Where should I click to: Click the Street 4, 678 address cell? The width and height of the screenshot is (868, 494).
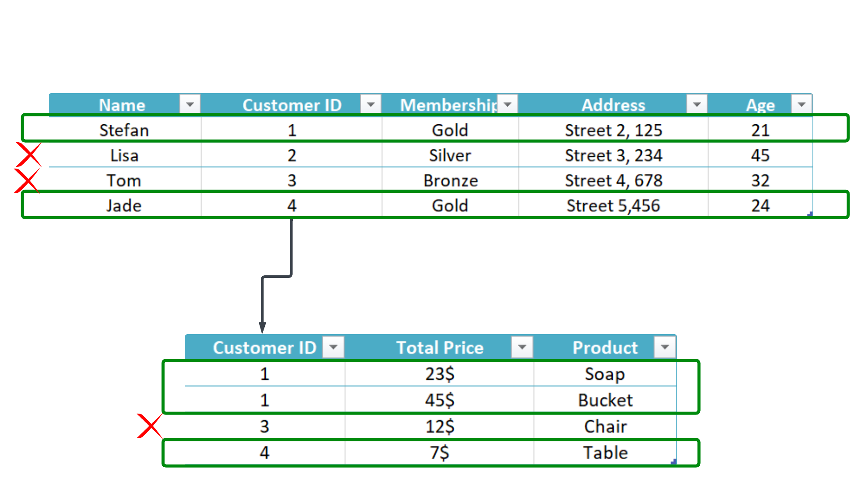tap(613, 180)
